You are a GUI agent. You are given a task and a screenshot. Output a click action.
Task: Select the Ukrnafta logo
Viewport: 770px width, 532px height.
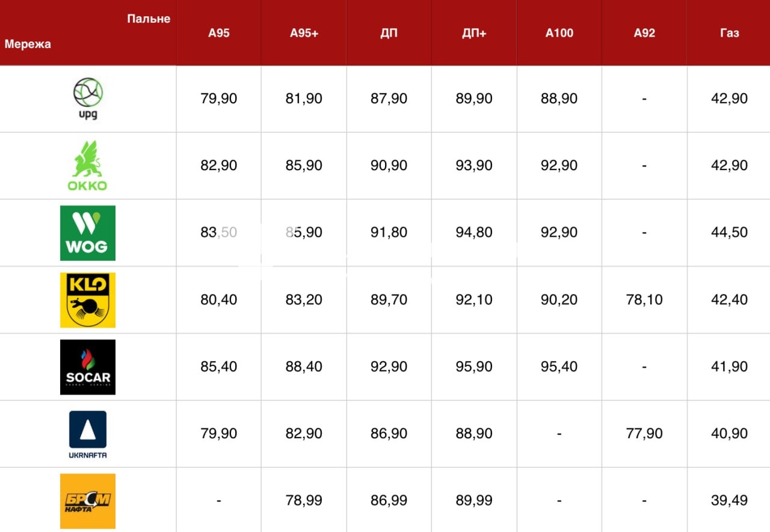88,435
